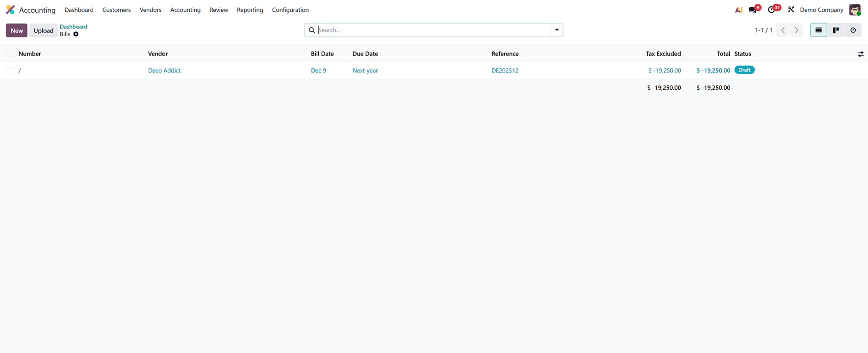The width and height of the screenshot is (868, 353).
Task: Click the Draft status badge
Action: [744, 70]
